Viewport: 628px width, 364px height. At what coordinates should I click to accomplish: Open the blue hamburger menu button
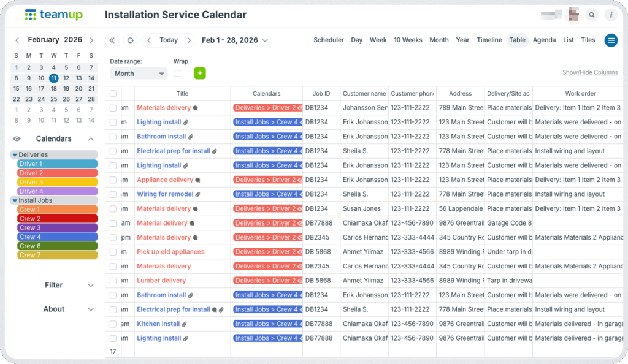pyautogui.click(x=611, y=40)
